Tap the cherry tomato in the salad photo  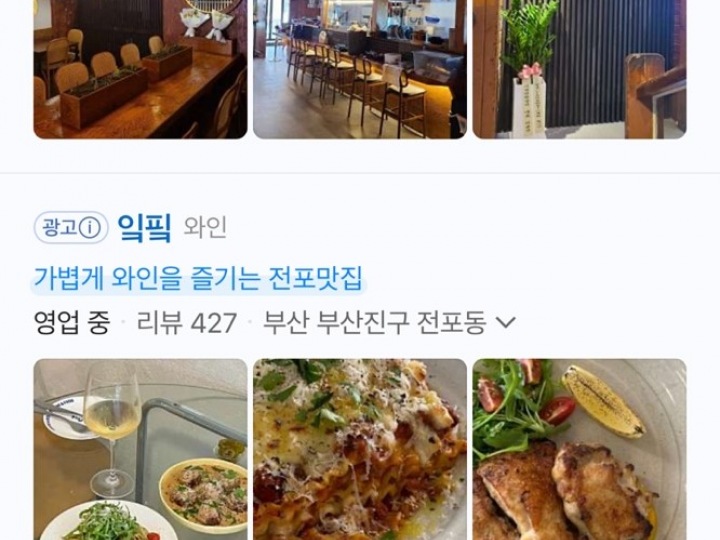point(557,410)
